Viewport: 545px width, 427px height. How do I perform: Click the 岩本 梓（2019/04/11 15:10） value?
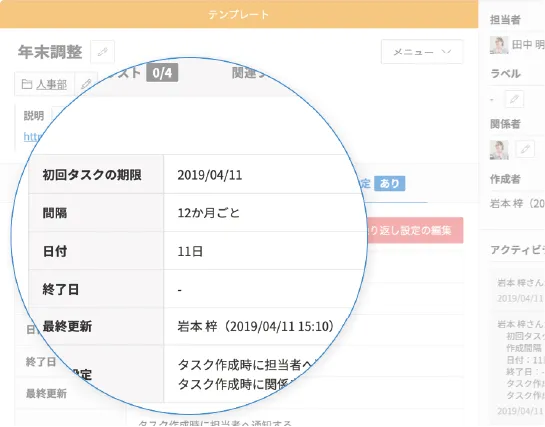[256, 326]
